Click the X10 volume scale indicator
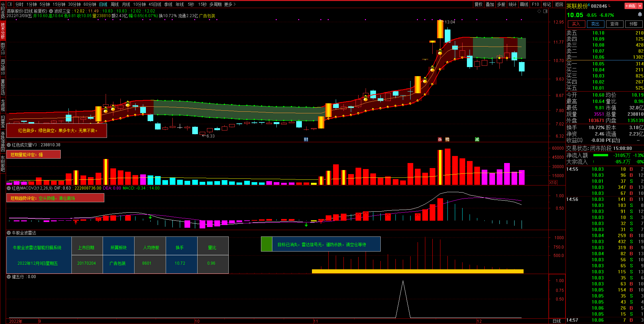Viewport: 644px width, 324px height. click(553, 183)
